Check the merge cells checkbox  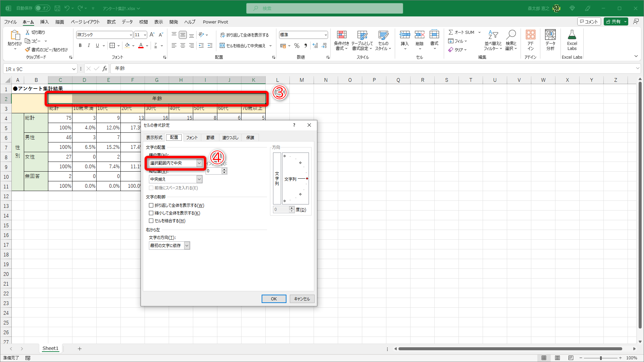[x=151, y=221]
